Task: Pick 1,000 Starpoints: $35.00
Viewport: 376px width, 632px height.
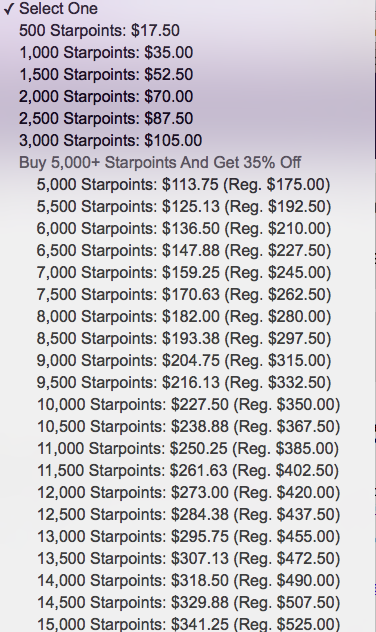Action: pos(187,52)
